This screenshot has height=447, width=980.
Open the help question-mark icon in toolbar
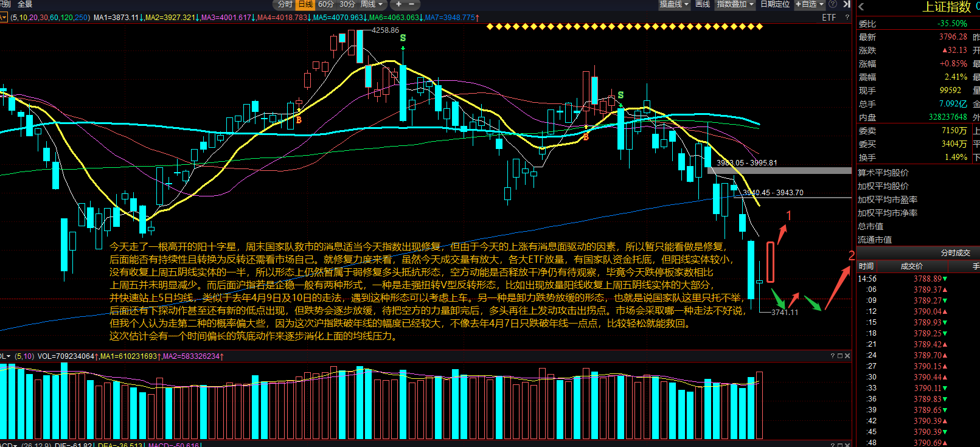833,4
